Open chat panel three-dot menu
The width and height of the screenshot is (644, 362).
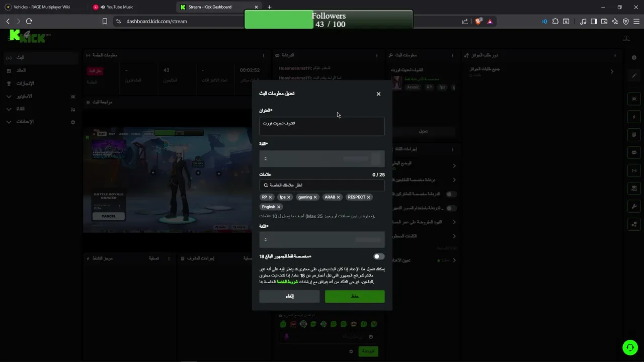click(377, 55)
